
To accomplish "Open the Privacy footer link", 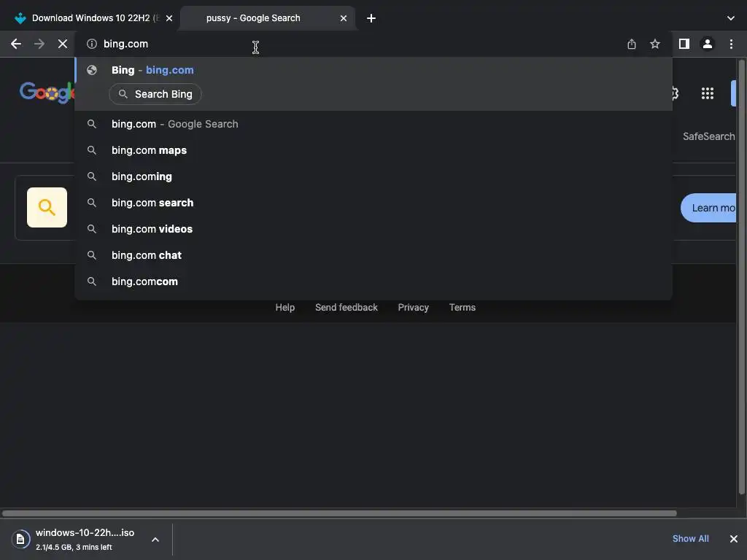I will (x=413, y=308).
